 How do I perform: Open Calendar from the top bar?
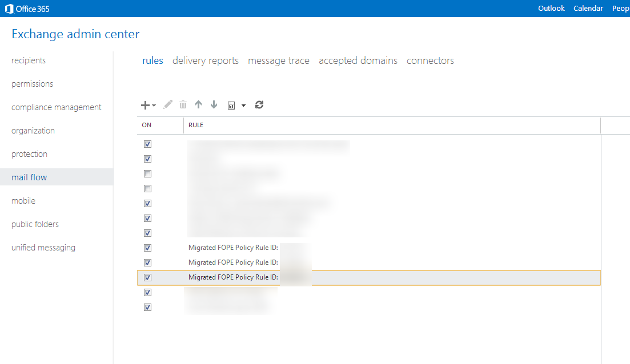588,9
